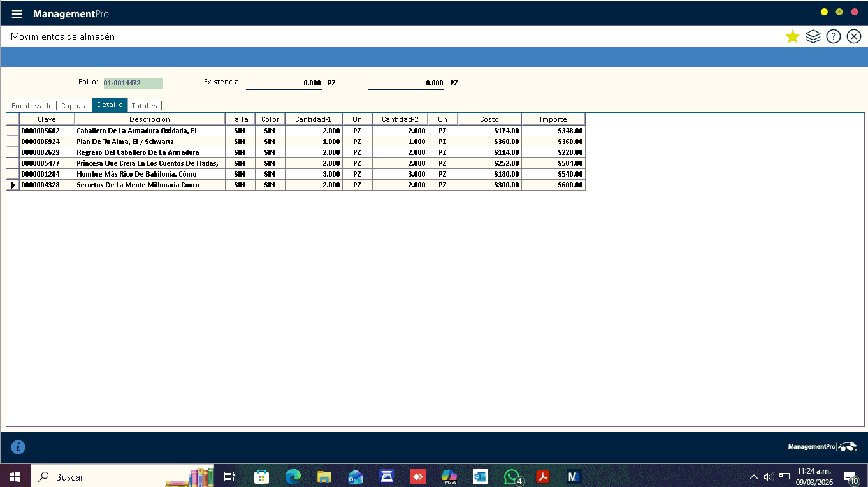Launch Adobe Acrobat from the taskbar
Viewport: 868px width, 487px height.
[542, 476]
